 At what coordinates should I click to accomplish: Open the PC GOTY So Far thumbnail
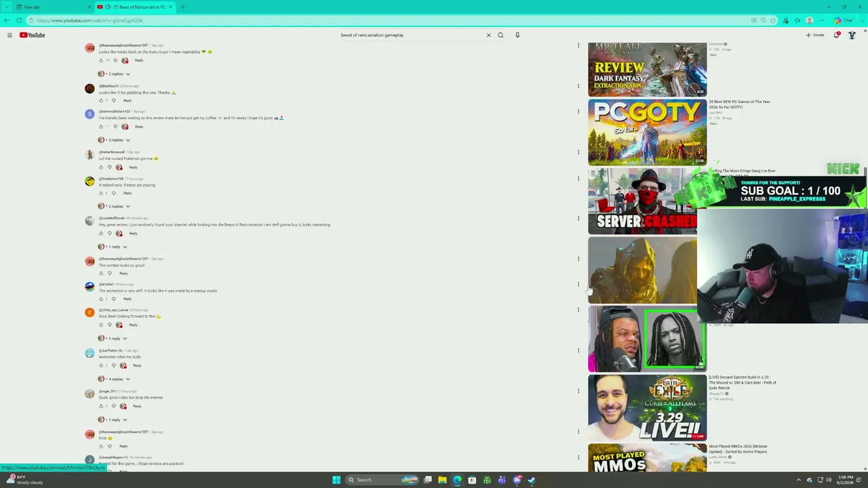(647, 132)
